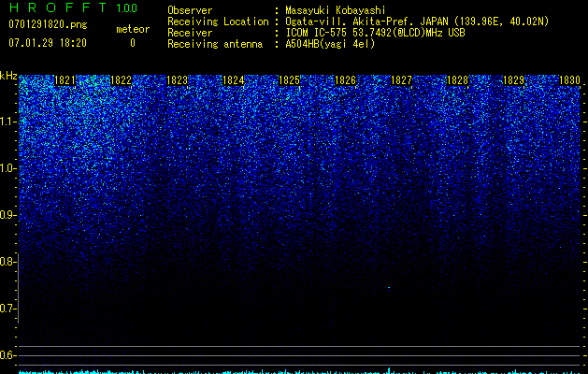Click the HROFFT 1.0.0 title text
The height and width of the screenshot is (374, 588).
73,7
